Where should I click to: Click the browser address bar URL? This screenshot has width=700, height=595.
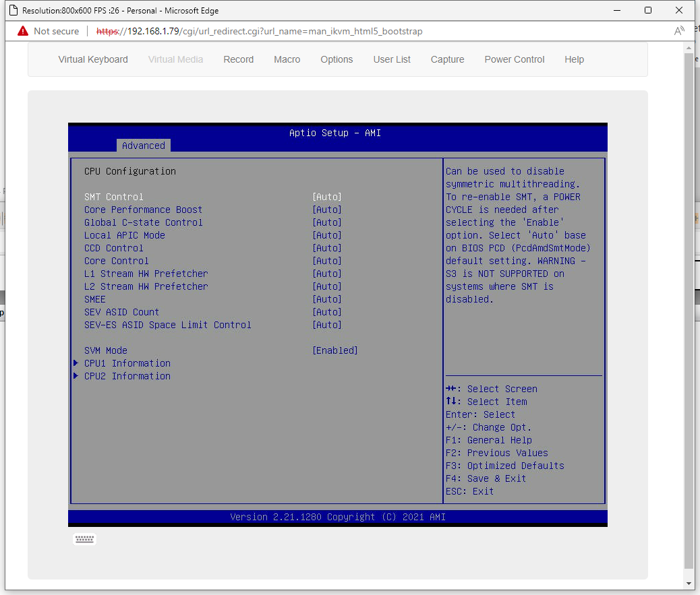pyautogui.click(x=260, y=31)
